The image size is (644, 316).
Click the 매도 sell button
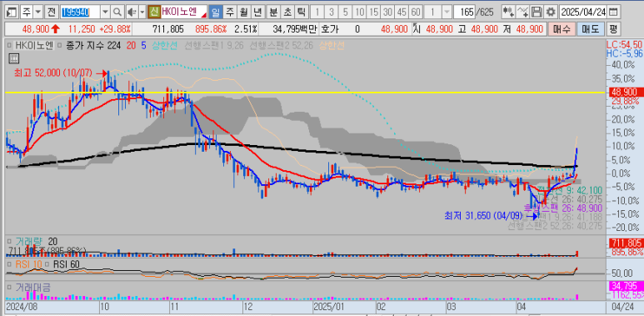point(590,29)
